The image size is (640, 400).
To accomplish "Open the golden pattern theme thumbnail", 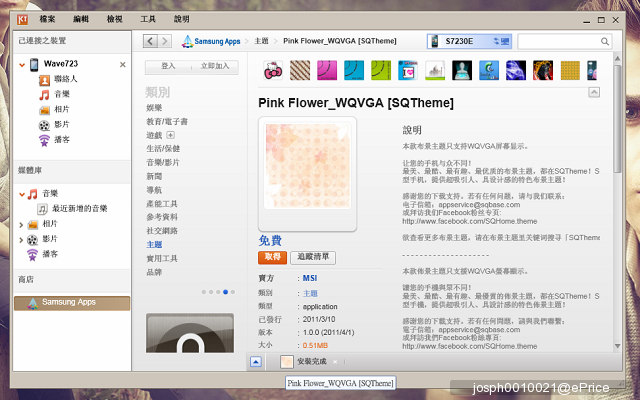I will 570,70.
